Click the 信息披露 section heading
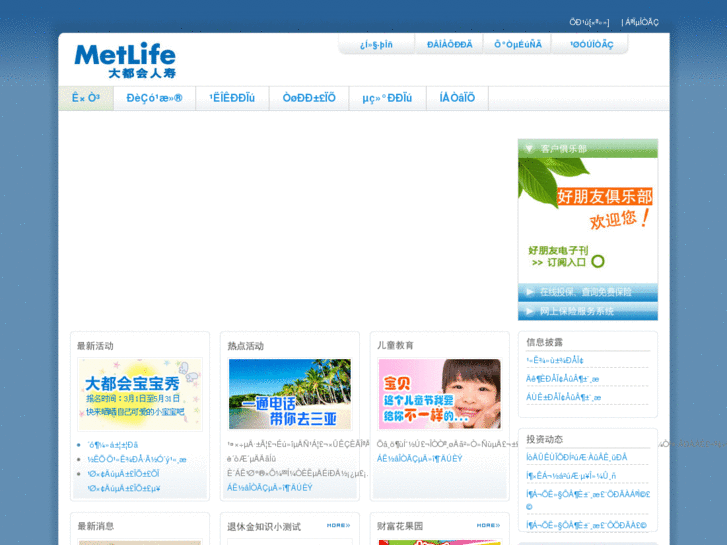 tap(544, 342)
